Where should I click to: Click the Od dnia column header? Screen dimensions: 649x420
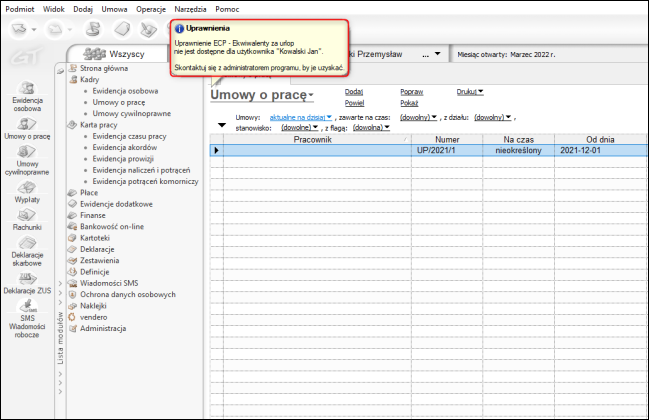600,139
